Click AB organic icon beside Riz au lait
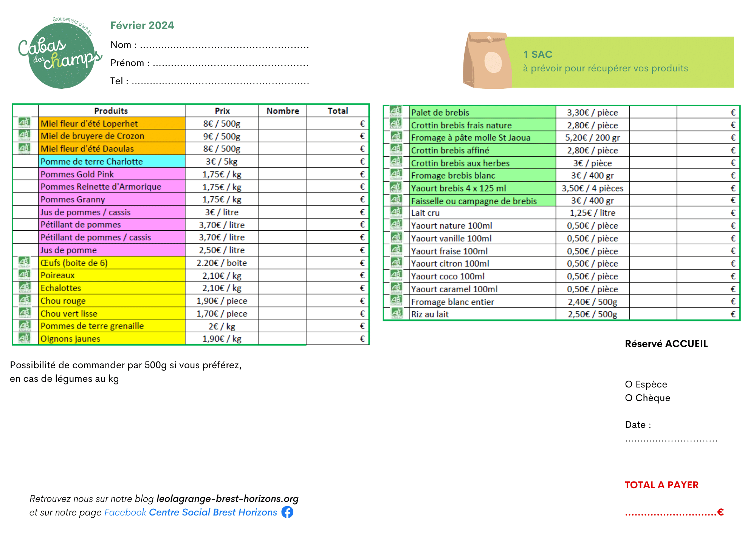Viewport: 756px width, 534px height. [396, 313]
